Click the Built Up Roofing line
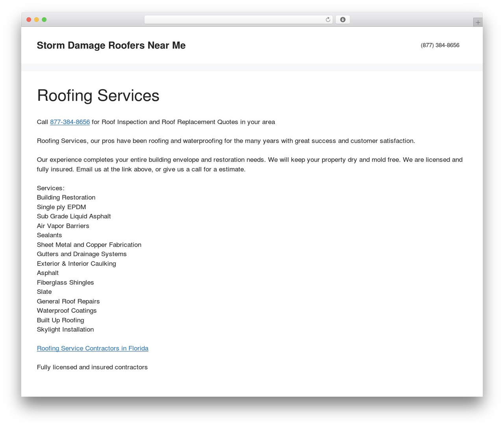Viewport: 504px width, 427px height. point(60,320)
